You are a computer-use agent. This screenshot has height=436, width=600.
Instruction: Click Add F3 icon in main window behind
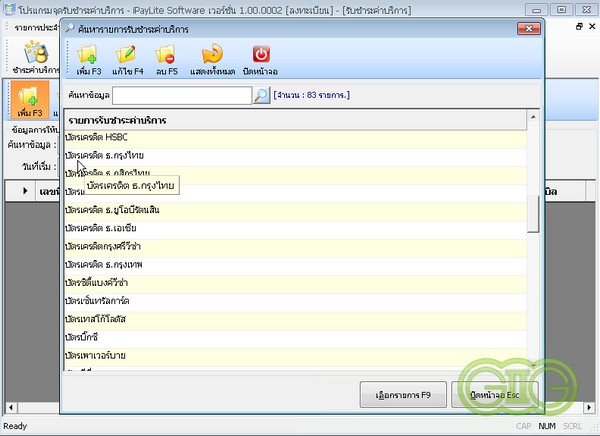tap(30, 100)
